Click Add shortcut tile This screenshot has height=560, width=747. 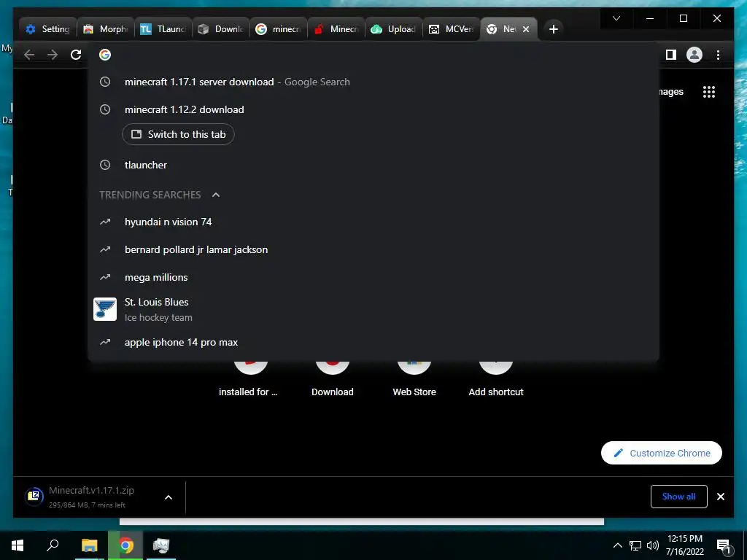(x=496, y=378)
